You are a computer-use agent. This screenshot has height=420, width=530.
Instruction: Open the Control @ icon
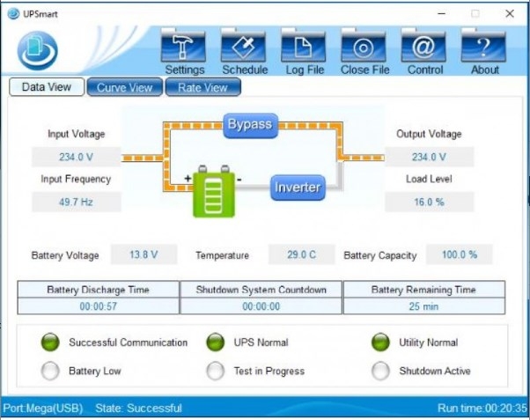424,48
